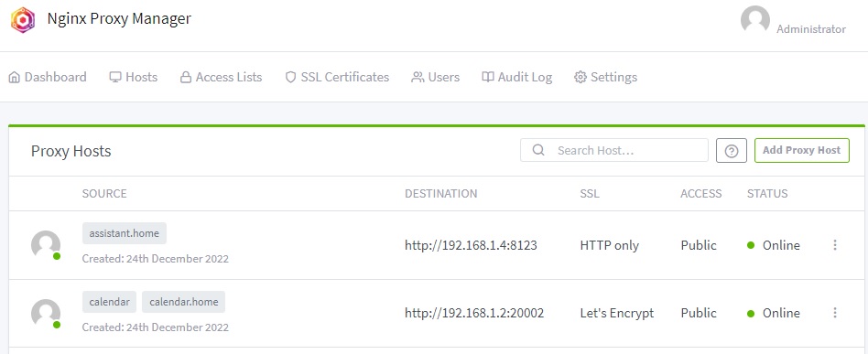Click Online status of calendar row
This screenshot has width=868, height=354.
pyautogui.click(x=774, y=313)
